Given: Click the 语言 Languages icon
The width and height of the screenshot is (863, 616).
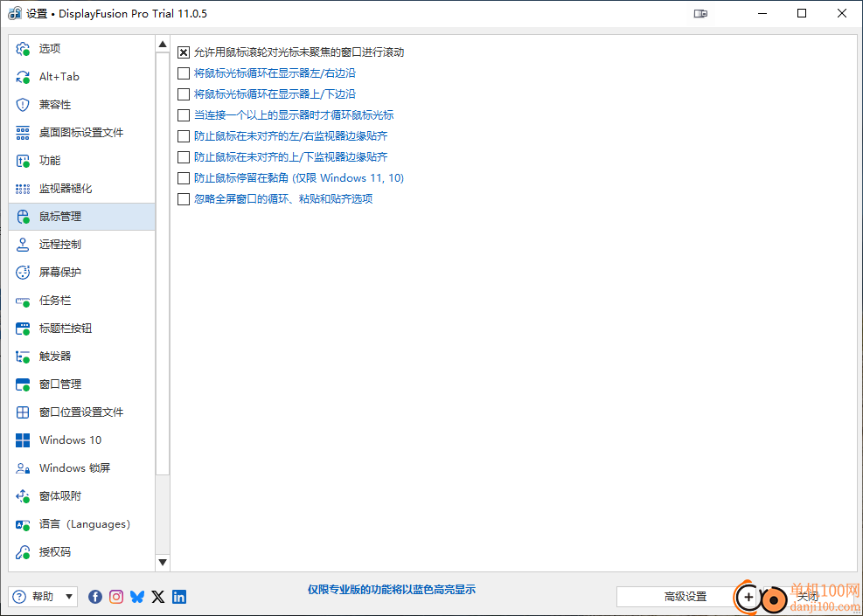Looking at the screenshot, I should coord(23,524).
